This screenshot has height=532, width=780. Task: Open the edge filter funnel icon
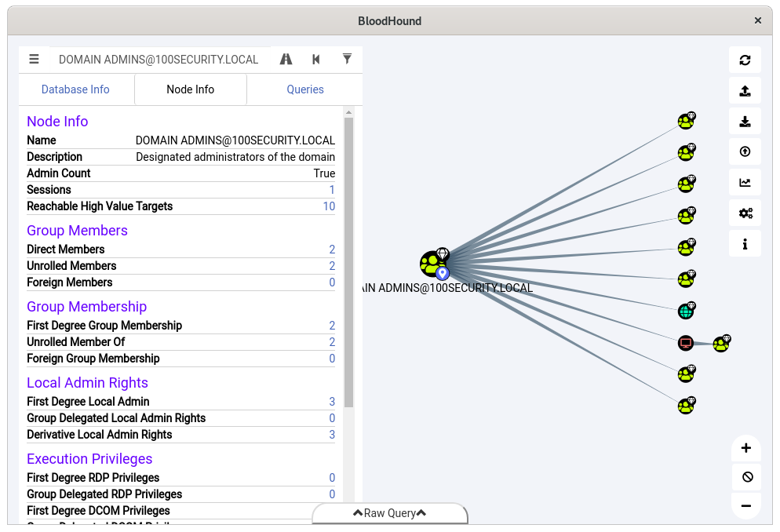click(x=347, y=60)
